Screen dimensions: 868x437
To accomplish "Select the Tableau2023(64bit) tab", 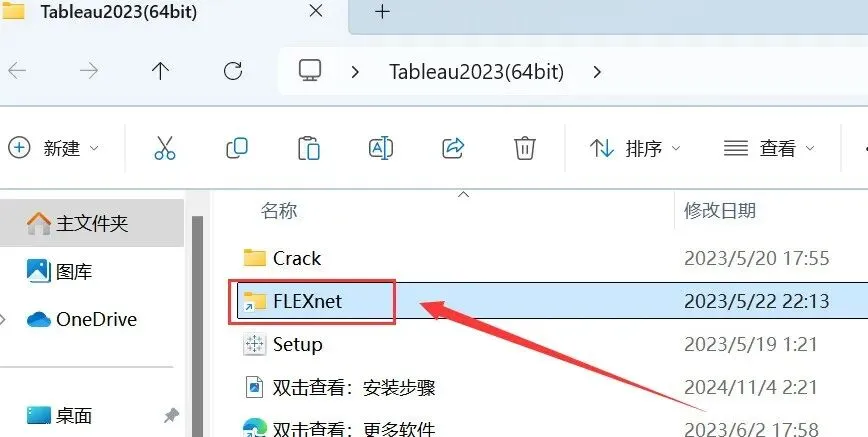I will (x=119, y=12).
